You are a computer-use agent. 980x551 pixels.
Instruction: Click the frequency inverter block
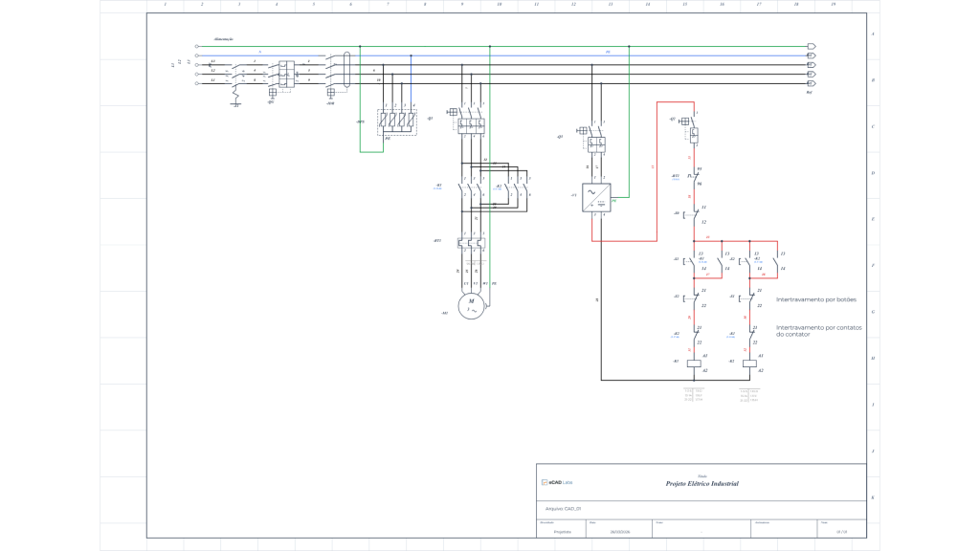tap(594, 195)
